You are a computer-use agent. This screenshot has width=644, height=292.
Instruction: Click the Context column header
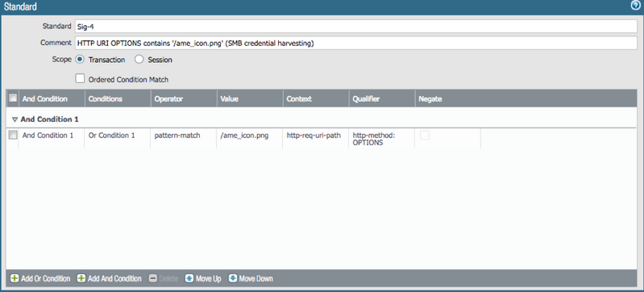[x=316, y=98]
